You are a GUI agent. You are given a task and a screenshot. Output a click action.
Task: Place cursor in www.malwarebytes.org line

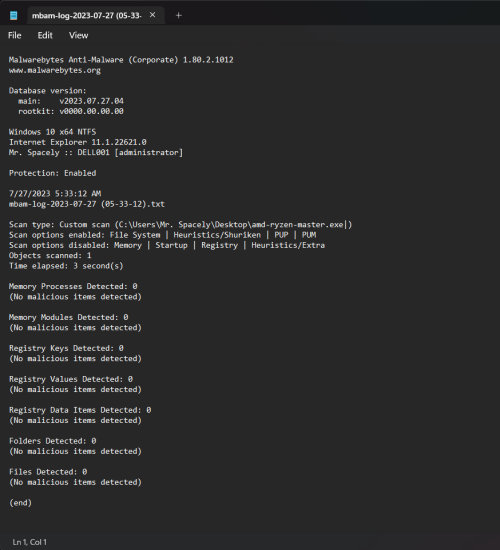[x=55, y=70]
